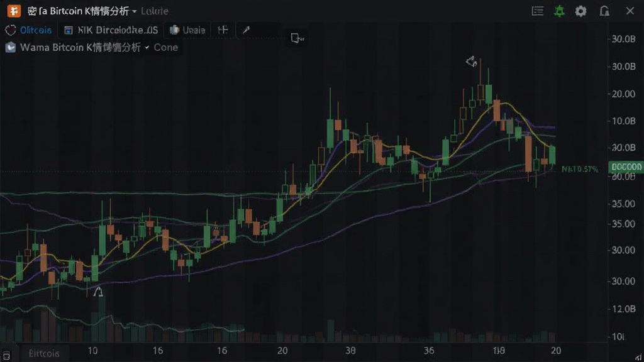Screen dimensions: 644x362
Task: Click the green percentage label beside the last candle
Action: pyautogui.click(x=579, y=169)
